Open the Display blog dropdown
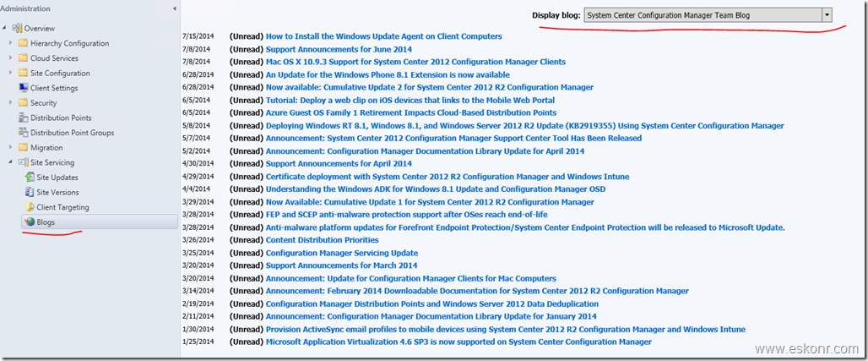868x361 pixels. (827, 15)
